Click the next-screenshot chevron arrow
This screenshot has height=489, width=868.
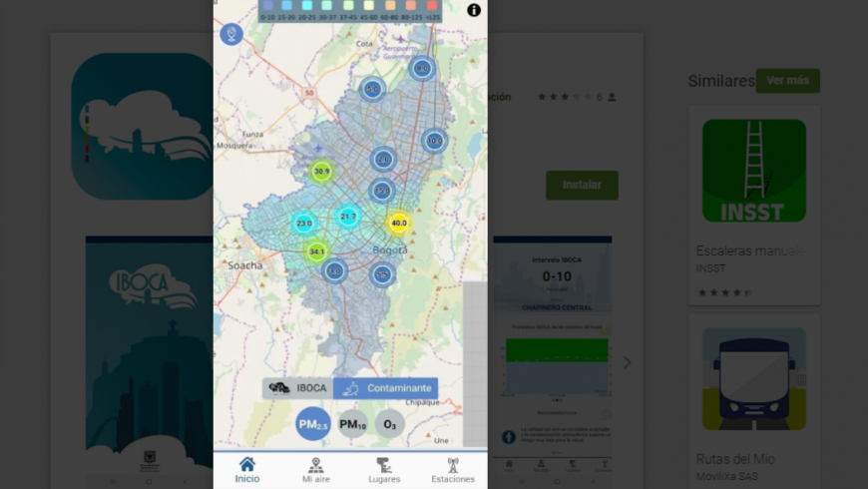[627, 362]
